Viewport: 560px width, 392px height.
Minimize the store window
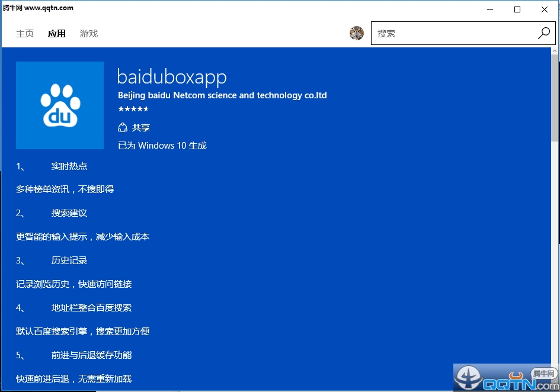coord(490,9)
